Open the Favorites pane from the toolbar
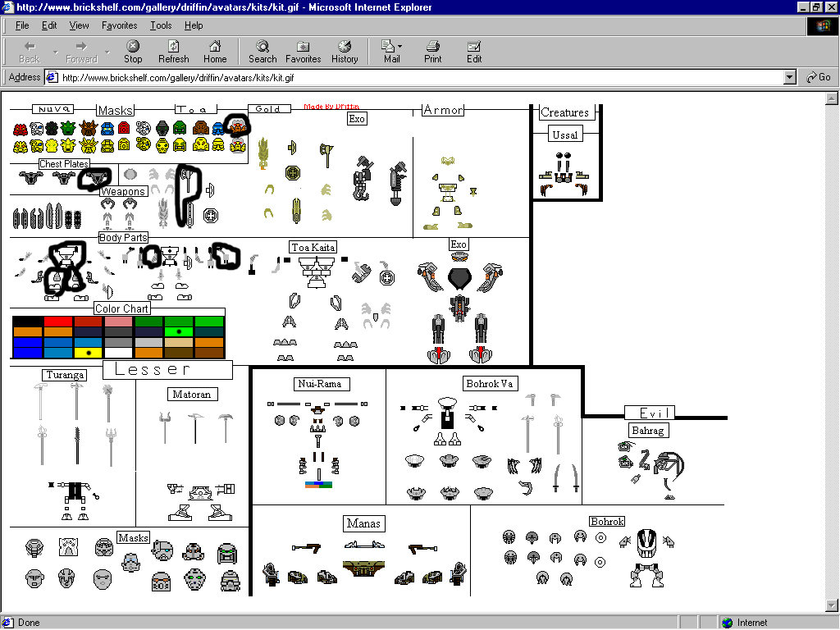 [304, 52]
